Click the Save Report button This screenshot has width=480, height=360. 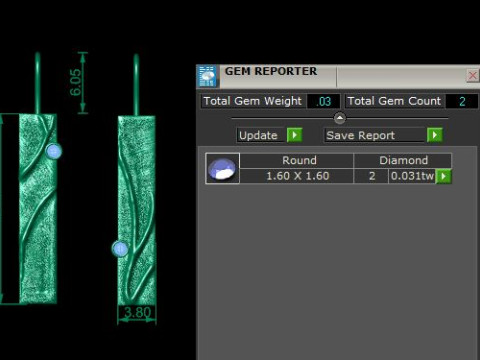pyautogui.click(x=375, y=135)
